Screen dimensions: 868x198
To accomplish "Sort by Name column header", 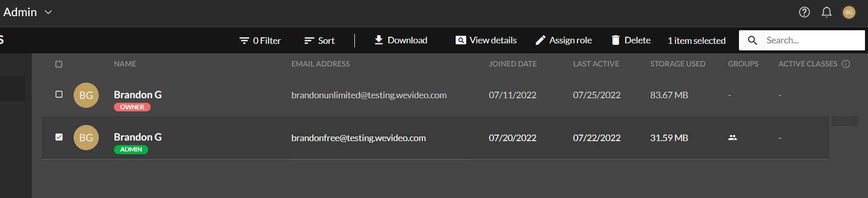I will click(125, 64).
